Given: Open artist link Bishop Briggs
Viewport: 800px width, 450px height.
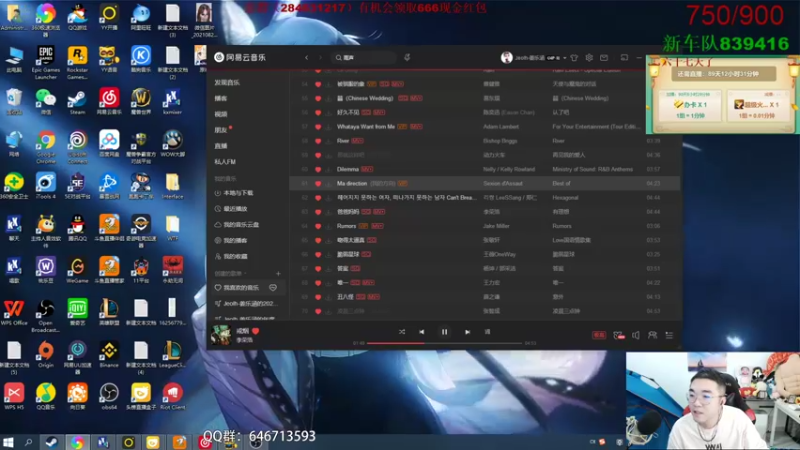Looking at the screenshot, I should click(500, 141).
